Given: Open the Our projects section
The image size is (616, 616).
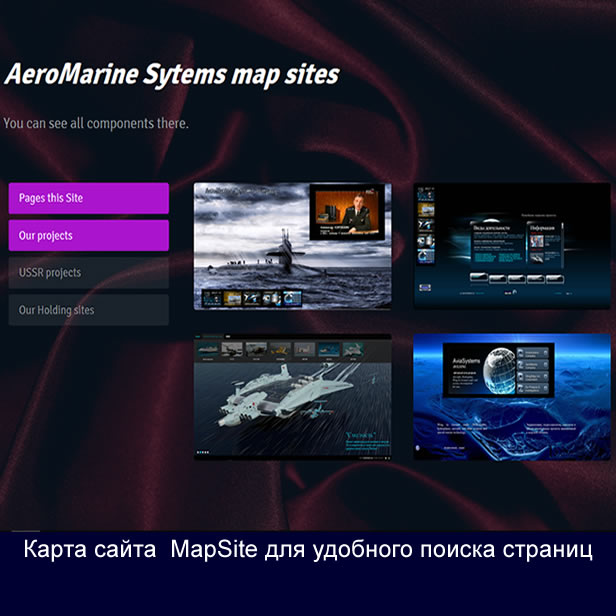Looking at the screenshot, I should [88, 236].
